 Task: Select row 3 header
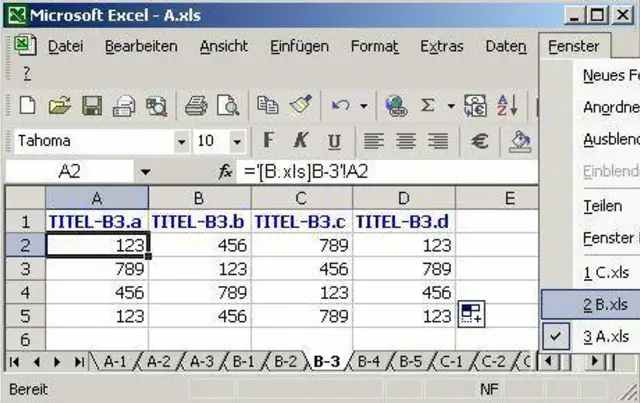(x=25, y=269)
